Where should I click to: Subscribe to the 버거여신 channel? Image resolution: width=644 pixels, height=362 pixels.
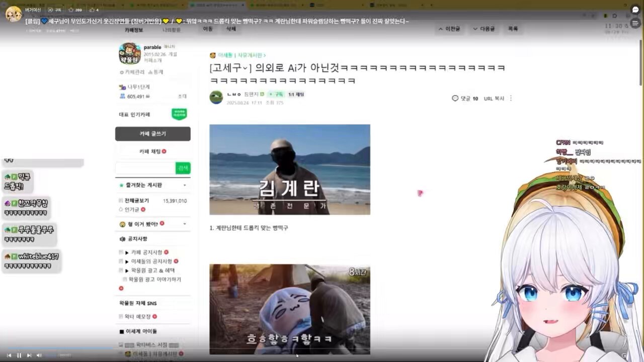54,10
